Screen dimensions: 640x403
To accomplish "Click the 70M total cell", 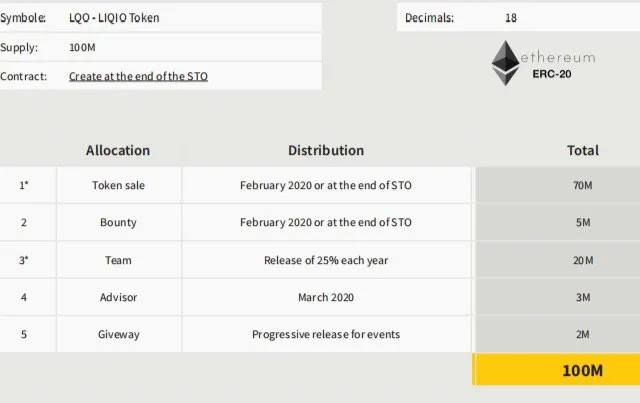I will (x=558, y=185).
